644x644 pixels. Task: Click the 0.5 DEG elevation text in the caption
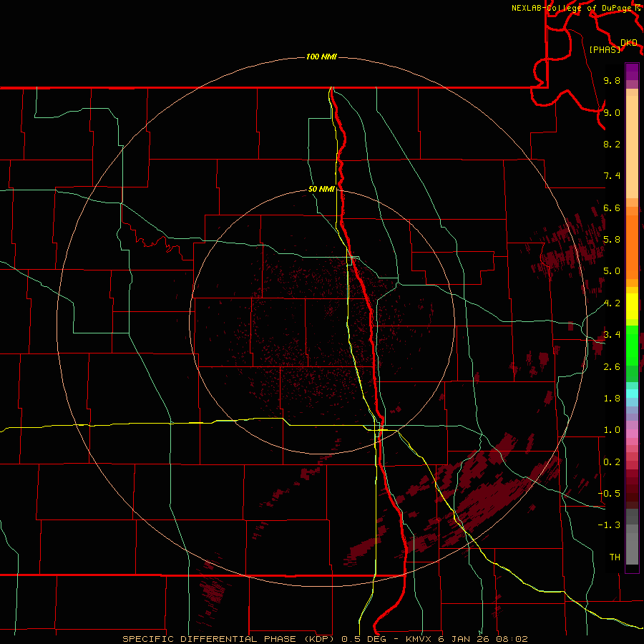(364, 639)
